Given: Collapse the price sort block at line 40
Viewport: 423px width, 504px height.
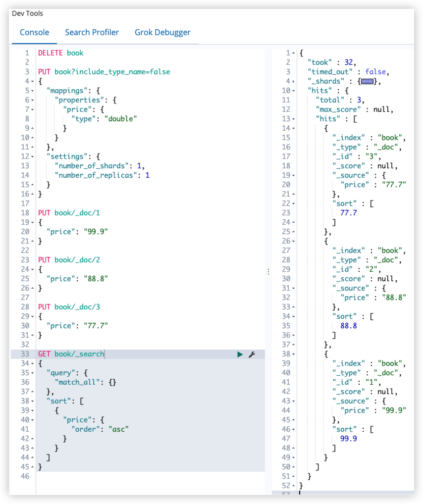Looking at the screenshot, I should point(33,420).
